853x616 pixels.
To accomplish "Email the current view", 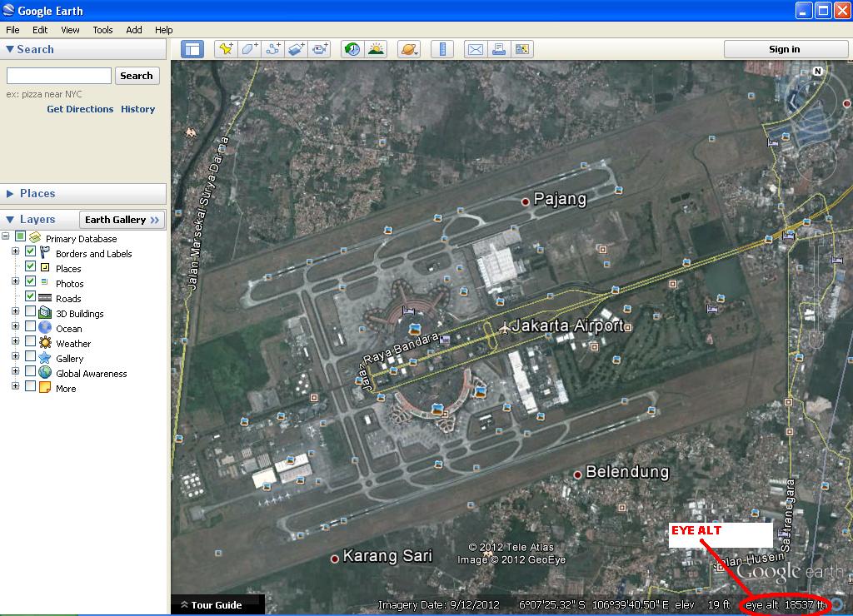I will pyautogui.click(x=476, y=49).
